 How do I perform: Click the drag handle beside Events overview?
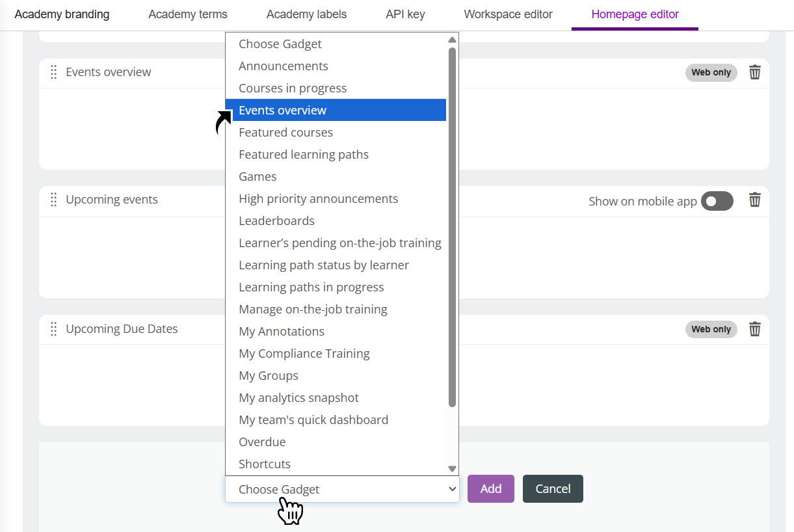click(x=54, y=72)
